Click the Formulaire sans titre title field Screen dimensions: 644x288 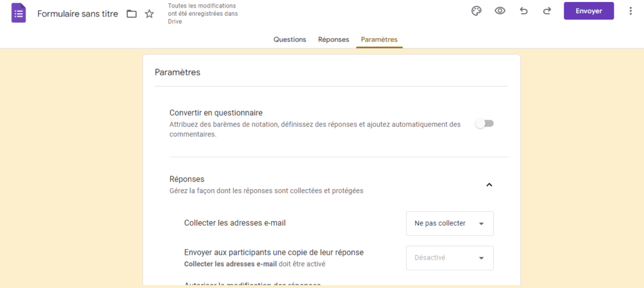click(77, 14)
